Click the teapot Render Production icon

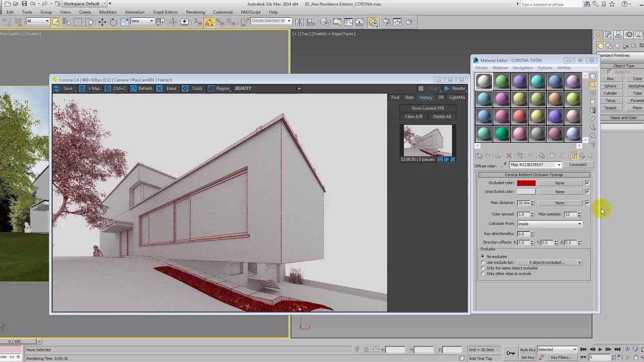409,22
